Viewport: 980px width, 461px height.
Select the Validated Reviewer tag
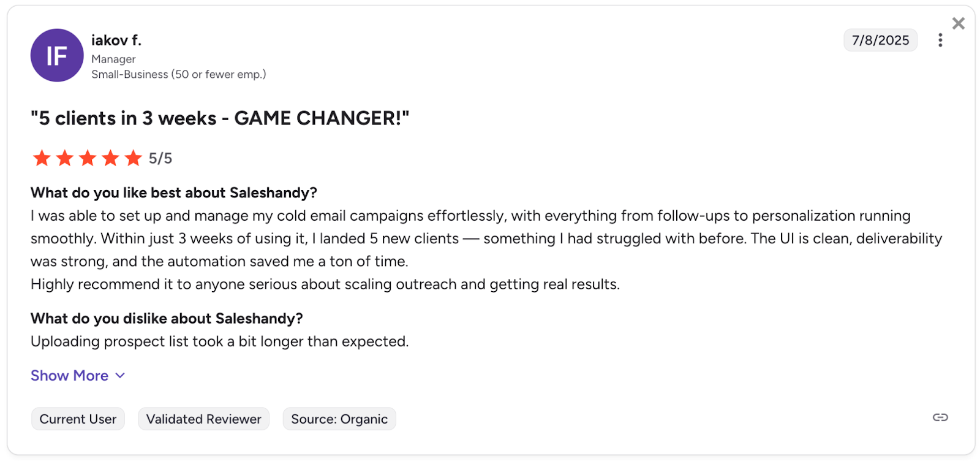[203, 419]
